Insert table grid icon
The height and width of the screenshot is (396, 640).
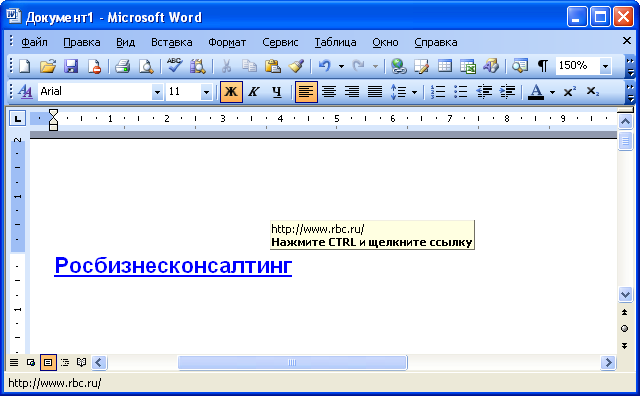pos(444,66)
